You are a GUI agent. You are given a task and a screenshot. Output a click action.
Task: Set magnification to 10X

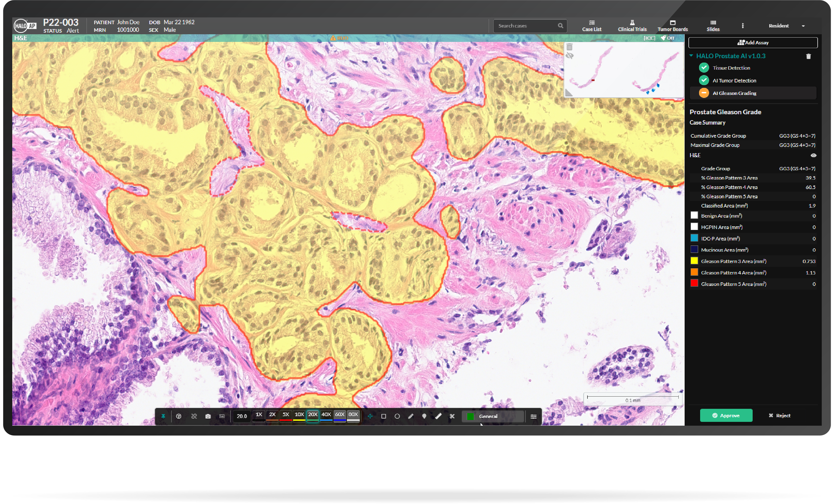point(299,416)
